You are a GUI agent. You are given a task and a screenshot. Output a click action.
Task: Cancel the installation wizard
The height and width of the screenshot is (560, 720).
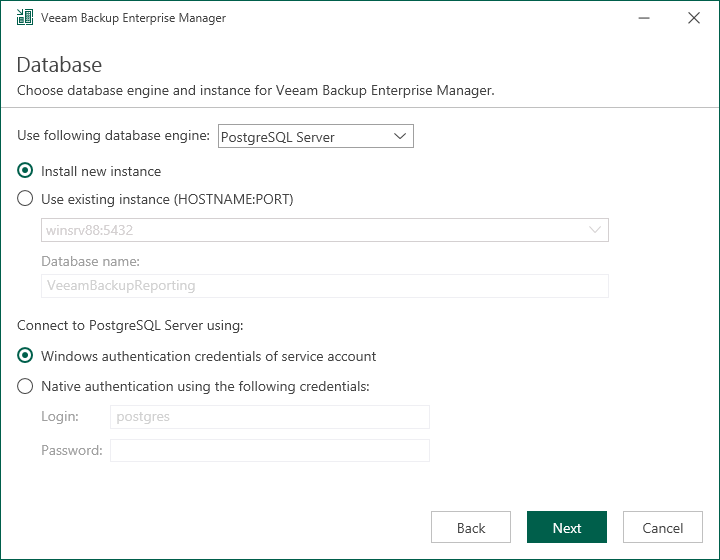click(663, 528)
